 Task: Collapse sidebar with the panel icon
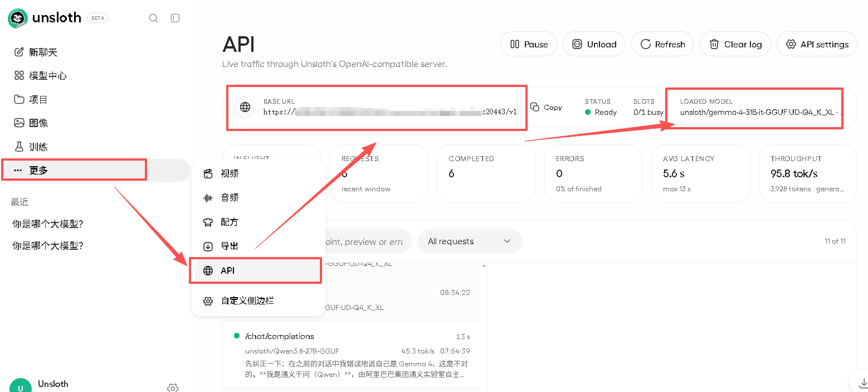[175, 18]
